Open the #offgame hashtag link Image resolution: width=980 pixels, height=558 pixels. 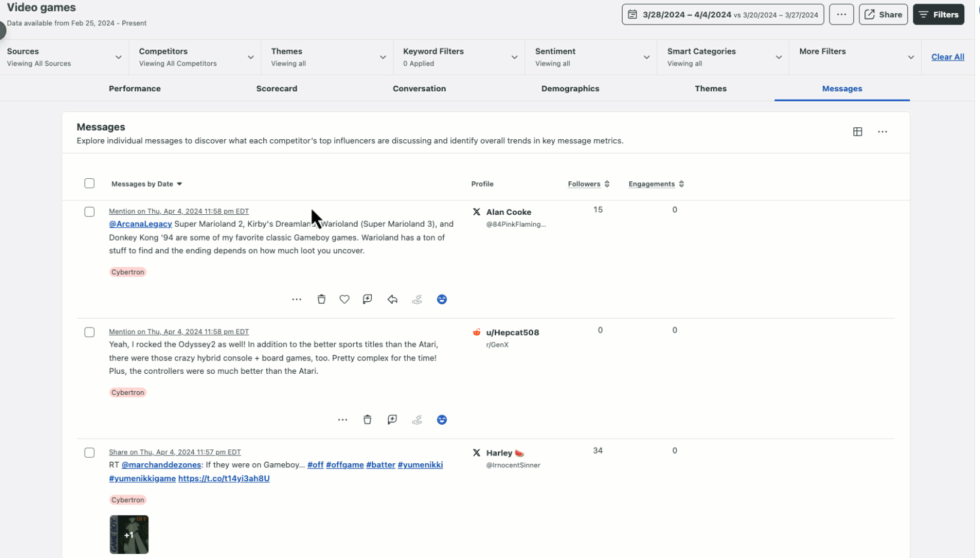(x=345, y=465)
